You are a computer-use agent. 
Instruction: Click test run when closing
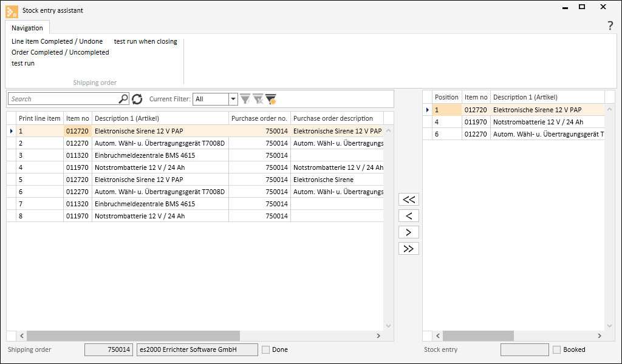(x=146, y=41)
